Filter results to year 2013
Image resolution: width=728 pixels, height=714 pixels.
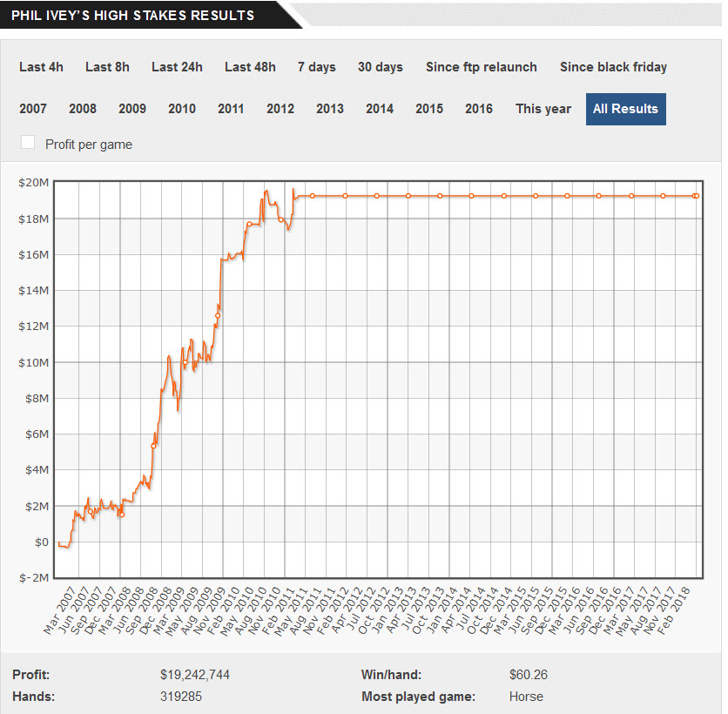pyautogui.click(x=330, y=109)
